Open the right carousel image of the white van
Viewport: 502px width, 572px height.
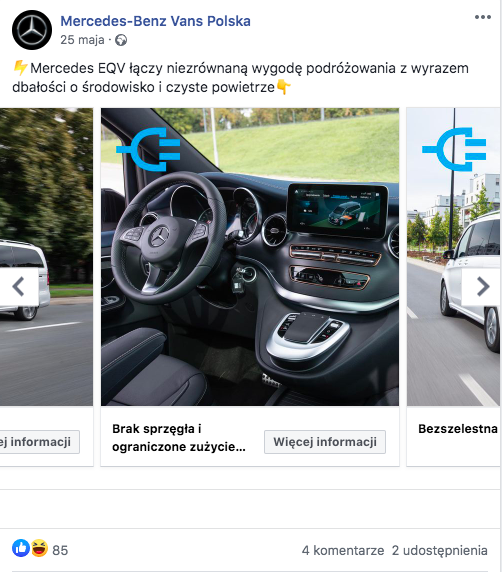pyautogui.click(x=454, y=257)
